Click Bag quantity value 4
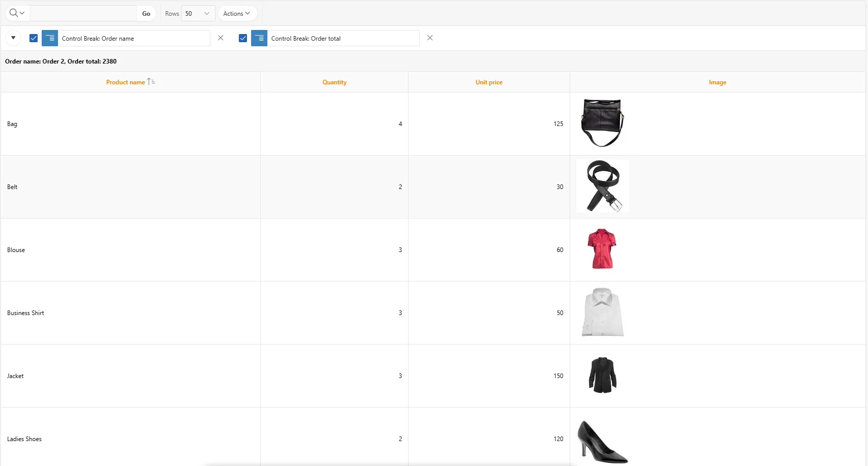Screen dimensions: 868x466 (x=400, y=124)
